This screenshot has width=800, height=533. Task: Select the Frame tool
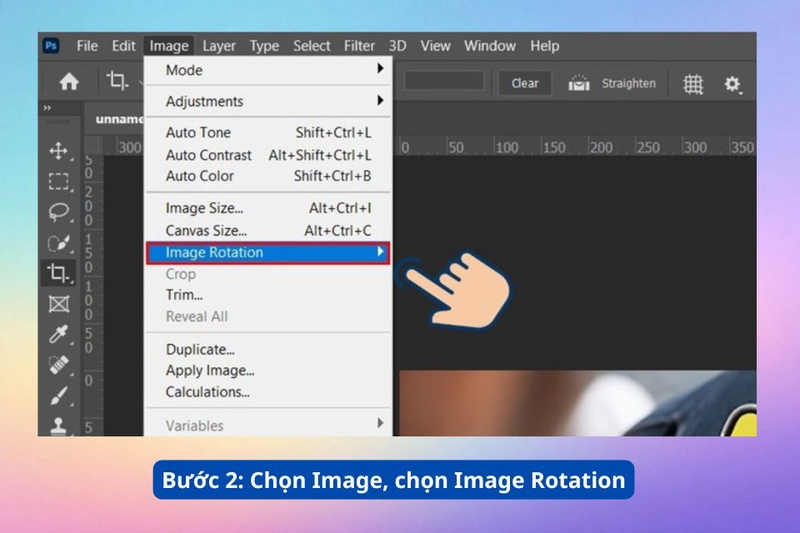tap(59, 304)
